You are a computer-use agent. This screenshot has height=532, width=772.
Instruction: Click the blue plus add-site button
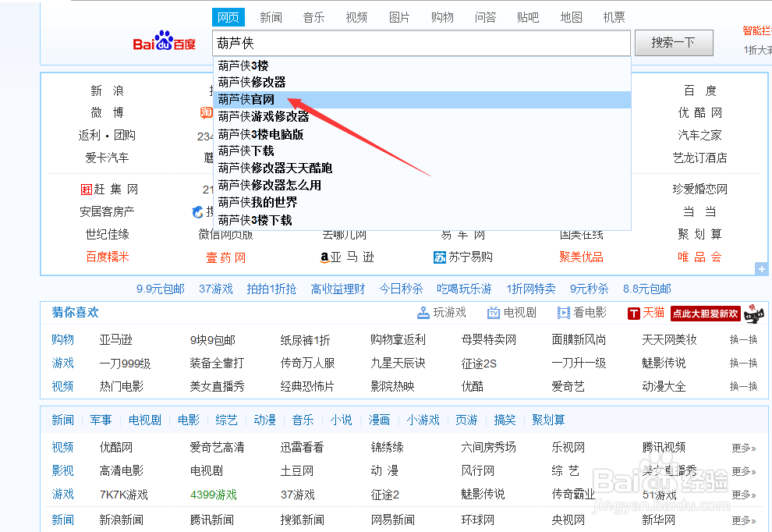click(761, 269)
